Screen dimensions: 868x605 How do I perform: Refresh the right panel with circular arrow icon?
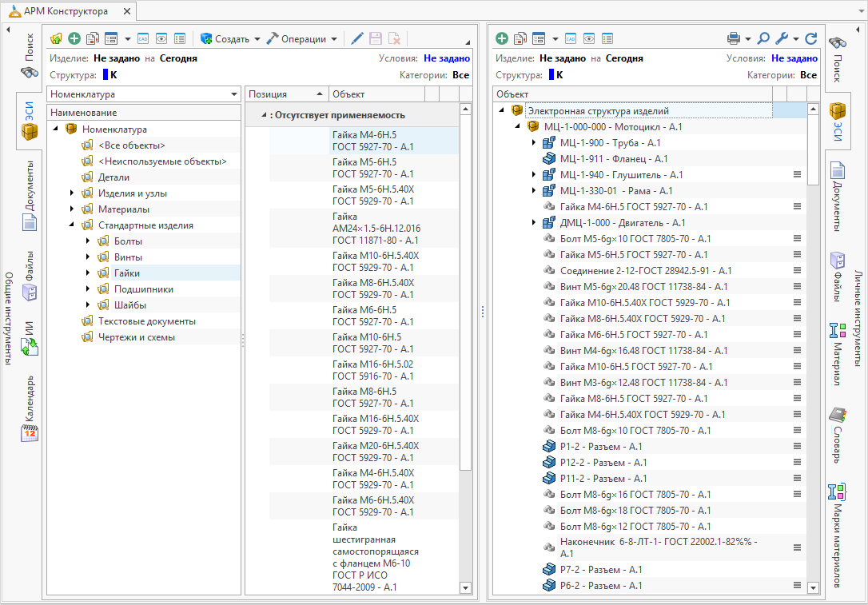(x=810, y=38)
